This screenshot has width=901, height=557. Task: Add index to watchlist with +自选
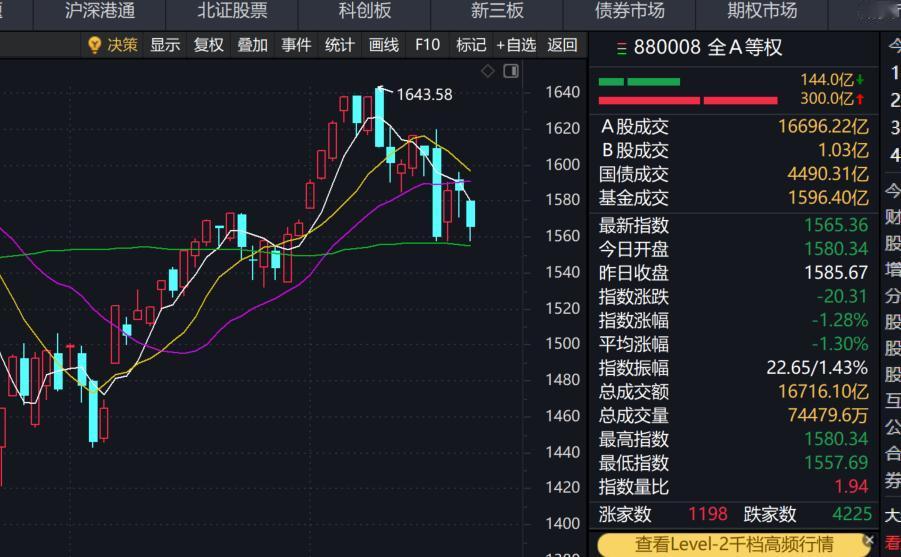pos(515,45)
